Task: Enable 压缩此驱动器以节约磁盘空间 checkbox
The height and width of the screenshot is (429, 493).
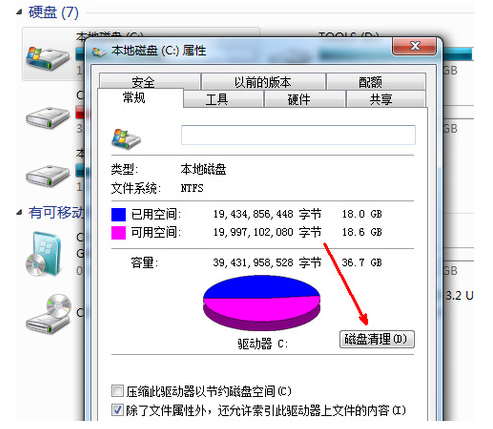Action: coord(117,391)
